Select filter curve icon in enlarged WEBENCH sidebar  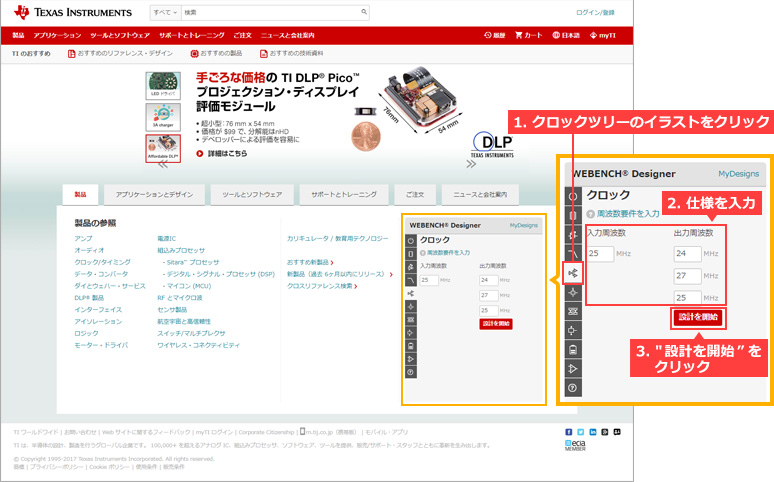(573, 254)
